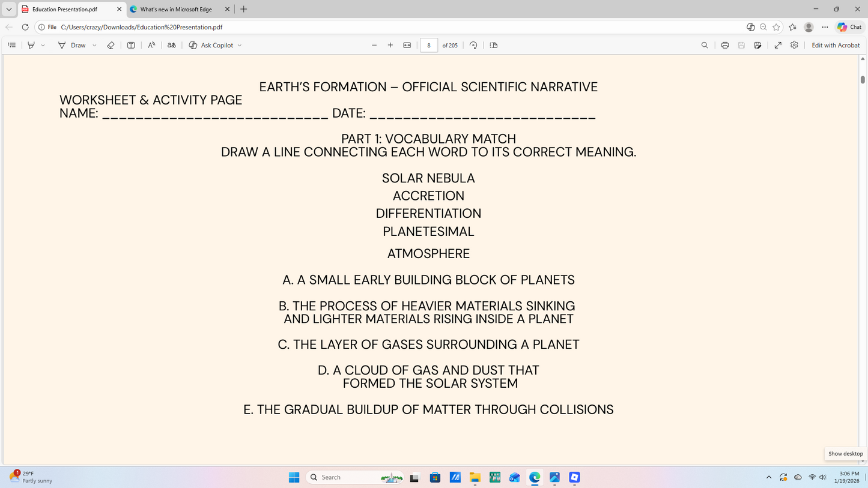
Task: Click Ask Copilot in the PDF toolbar
Action: tap(211, 45)
